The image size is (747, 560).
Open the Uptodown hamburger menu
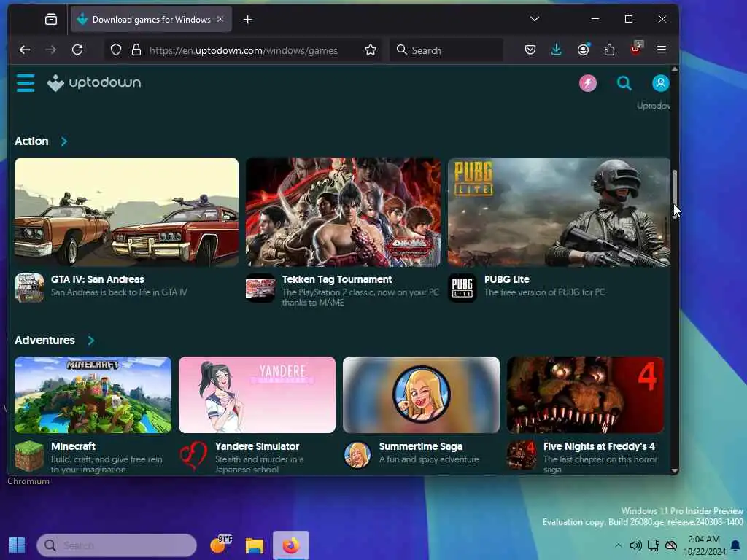click(x=26, y=83)
